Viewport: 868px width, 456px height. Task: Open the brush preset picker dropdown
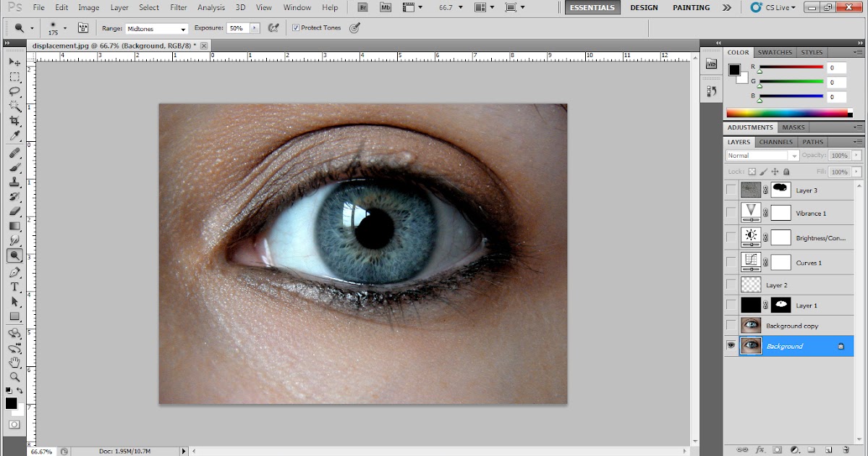click(x=65, y=29)
